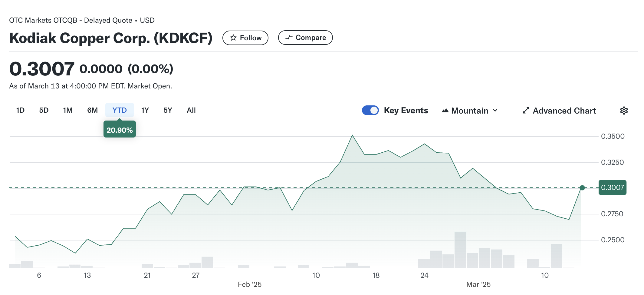Click the YTD range tab
Viewport: 644px width, 295px height.
coord(120,110)
